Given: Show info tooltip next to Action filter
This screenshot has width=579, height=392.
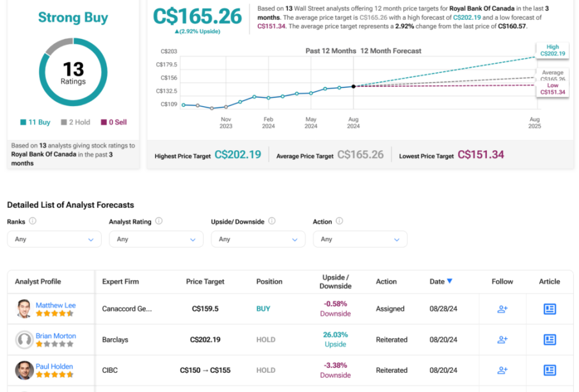Looking at the screenshot, I should pos(339,221).
